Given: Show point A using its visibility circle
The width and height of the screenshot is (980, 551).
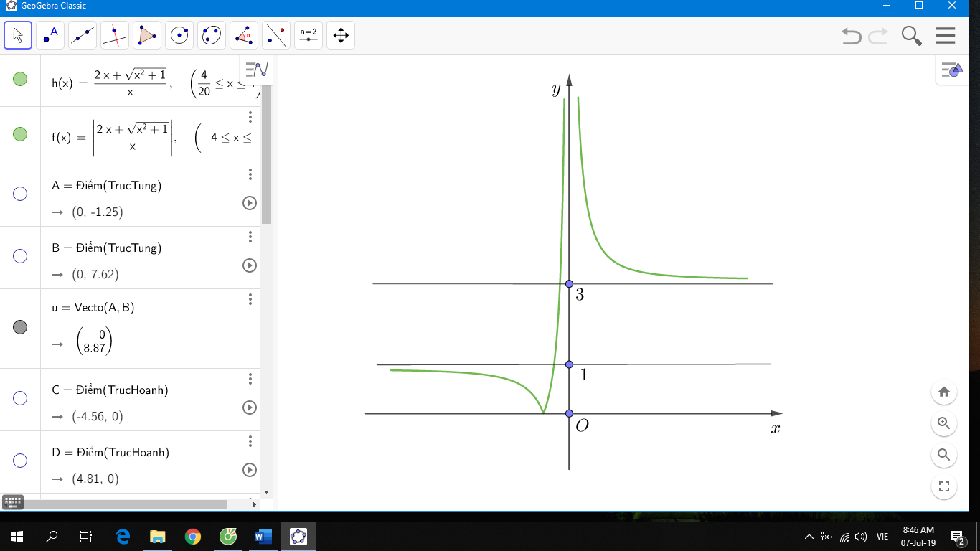Looking at the screenshot, I should click(x=20, y=194).
